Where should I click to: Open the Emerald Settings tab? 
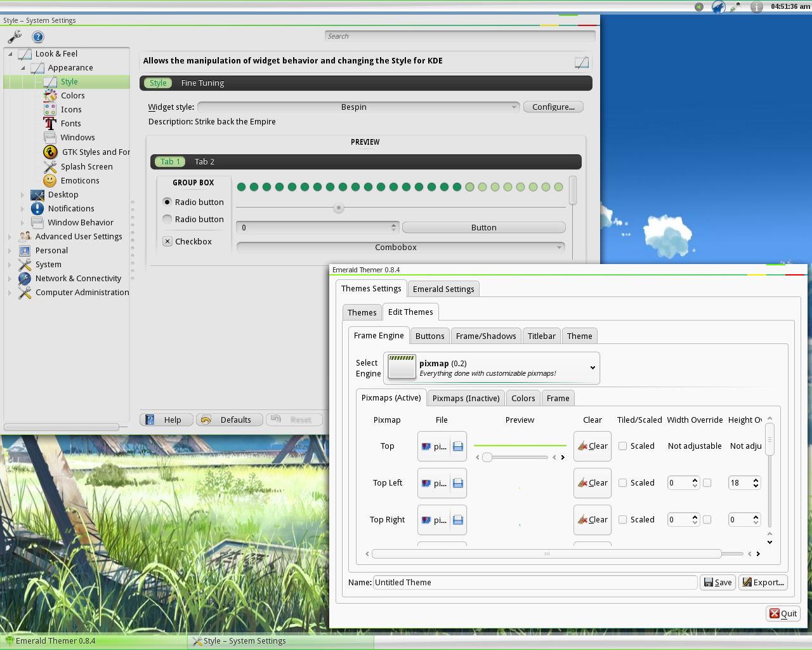tap(443, 289)
